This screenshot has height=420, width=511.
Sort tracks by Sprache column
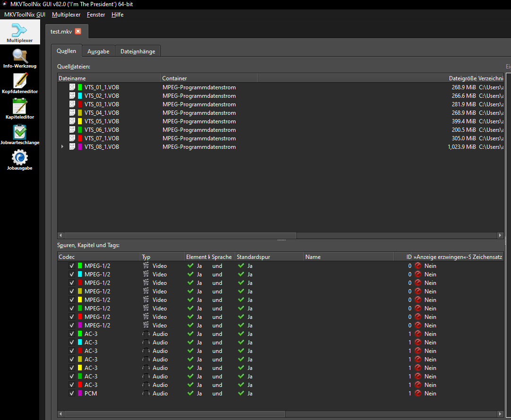(222, 257)
